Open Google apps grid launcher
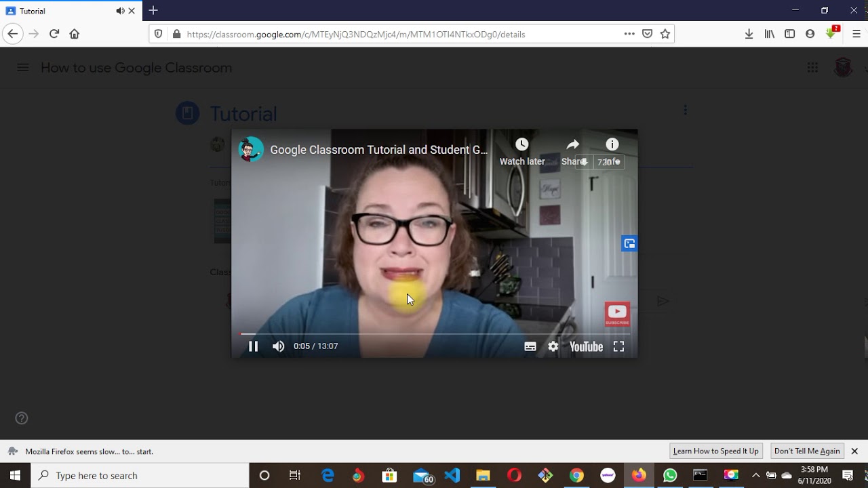 [812, 67]
